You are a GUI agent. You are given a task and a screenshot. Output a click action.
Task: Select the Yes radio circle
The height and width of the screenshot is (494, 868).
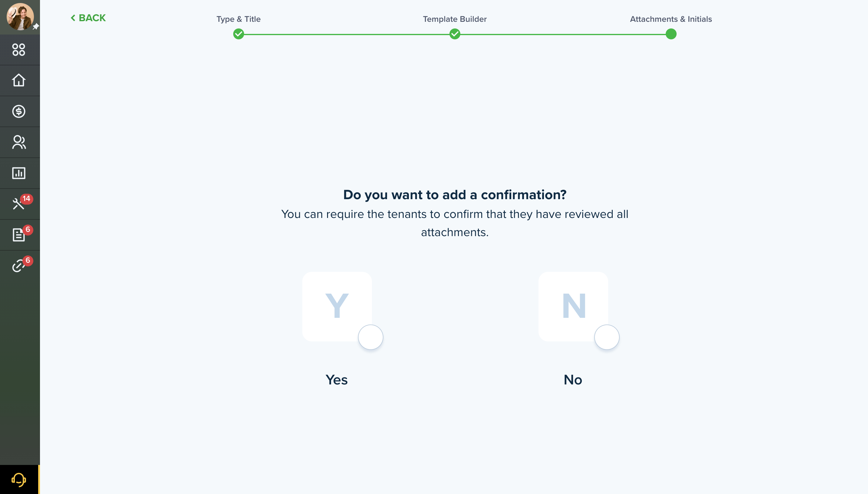(x=371, y=337)
